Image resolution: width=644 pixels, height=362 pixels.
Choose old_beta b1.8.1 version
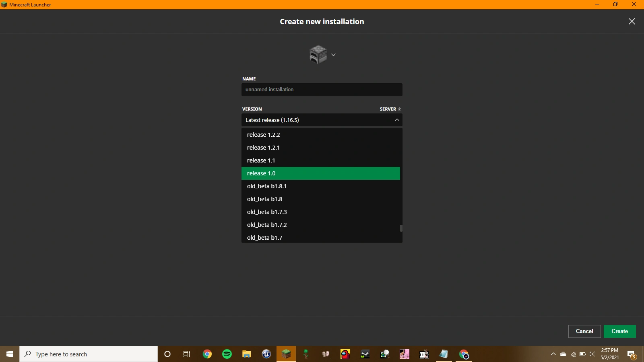pyautogui.click(x=321, y=186)
